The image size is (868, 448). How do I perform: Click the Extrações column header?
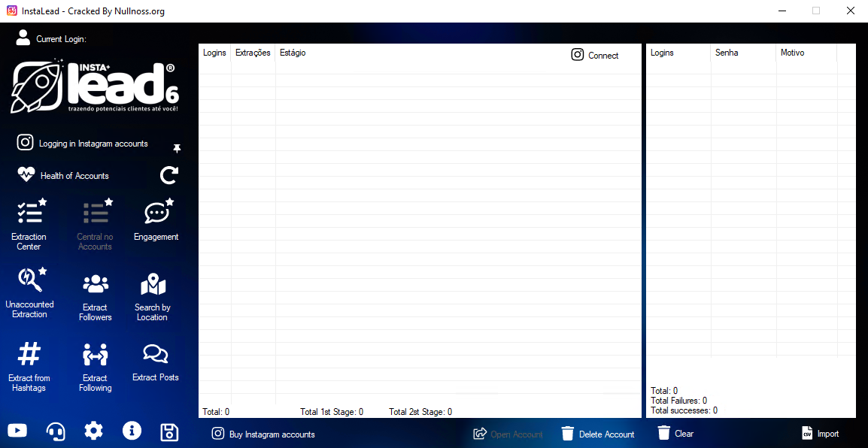pyautogui.click(x=253, y=53)
